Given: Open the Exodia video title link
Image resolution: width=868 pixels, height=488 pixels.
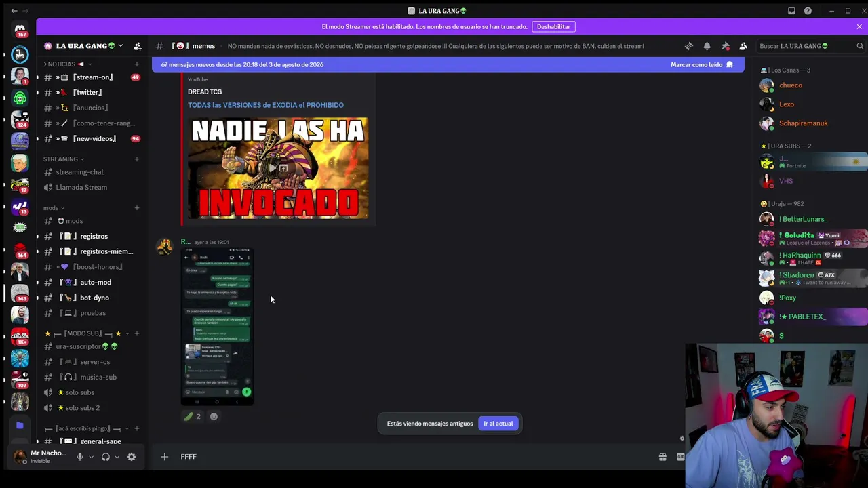Looking at the screenshot, I should point(266,105).
